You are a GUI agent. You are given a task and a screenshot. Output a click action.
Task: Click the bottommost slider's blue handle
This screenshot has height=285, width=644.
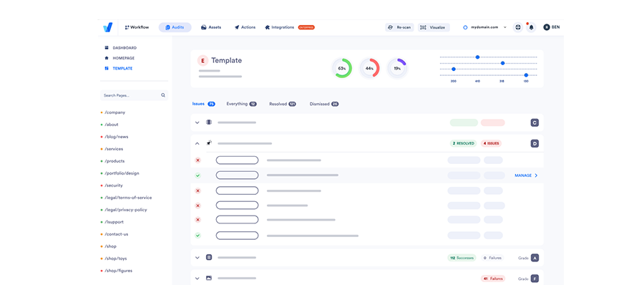(x=526, y=75)
